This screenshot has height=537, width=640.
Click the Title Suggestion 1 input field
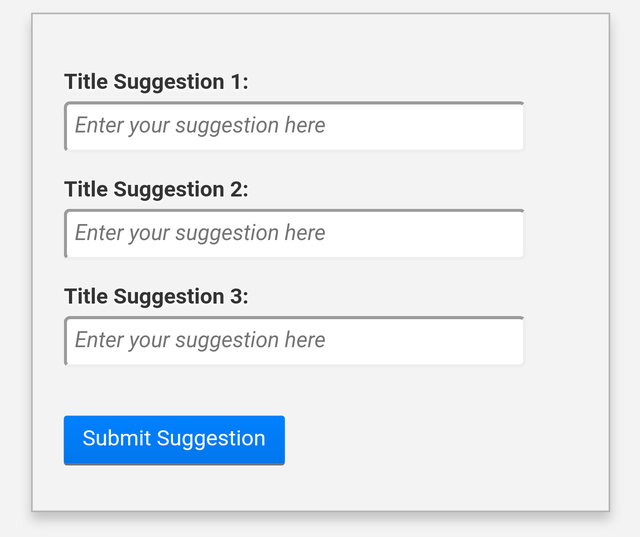294,126
